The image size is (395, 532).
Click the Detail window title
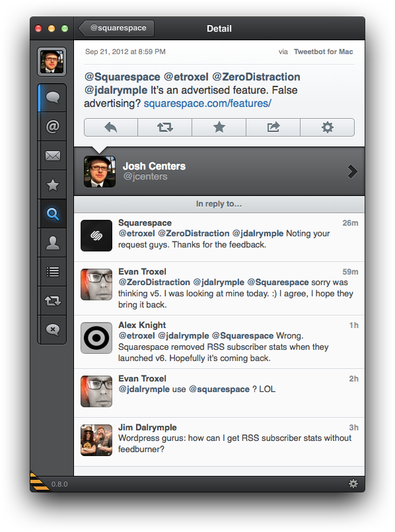tap(219, 28)
